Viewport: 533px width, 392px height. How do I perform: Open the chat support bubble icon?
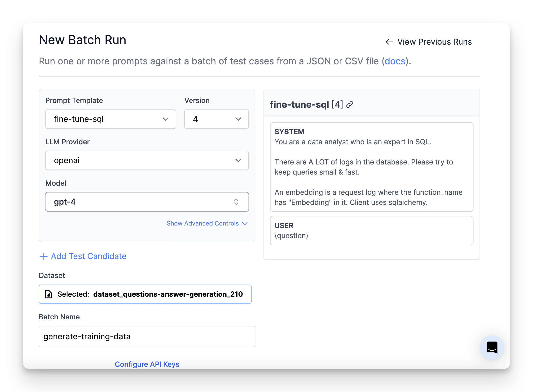[492, 348]
